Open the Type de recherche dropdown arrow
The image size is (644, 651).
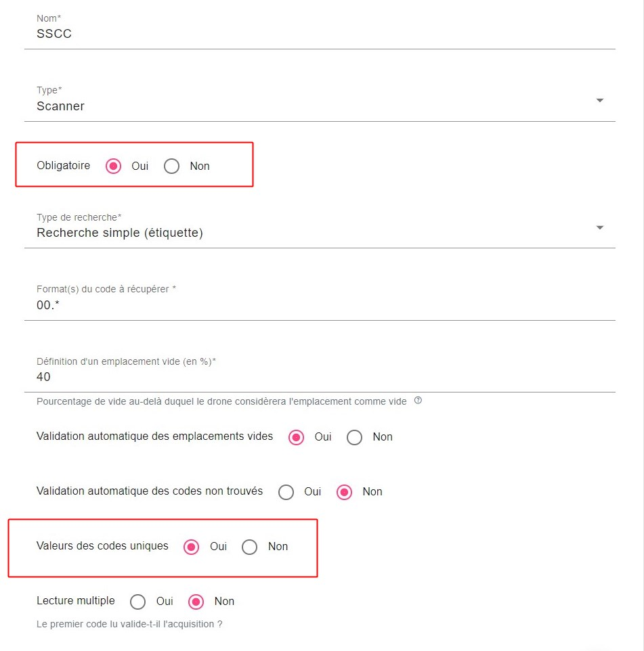tap(599, 227)
